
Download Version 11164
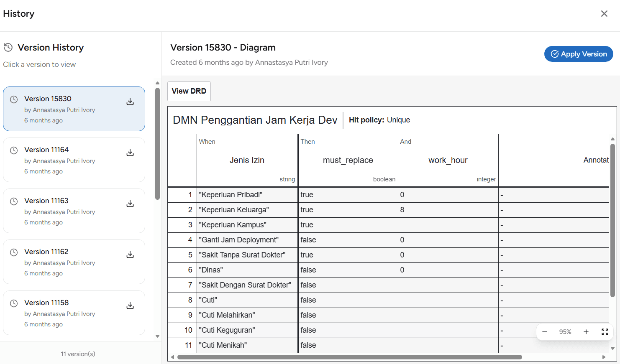[x=130, y=153]
